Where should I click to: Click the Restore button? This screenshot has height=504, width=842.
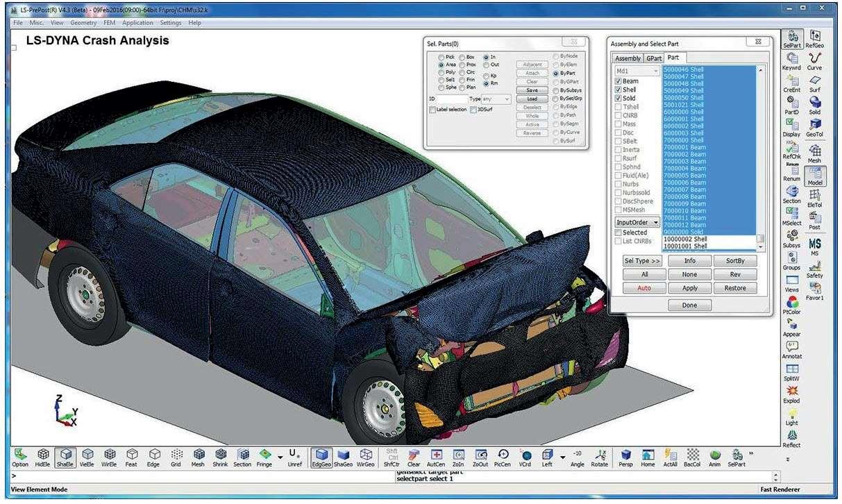point(735,288)
